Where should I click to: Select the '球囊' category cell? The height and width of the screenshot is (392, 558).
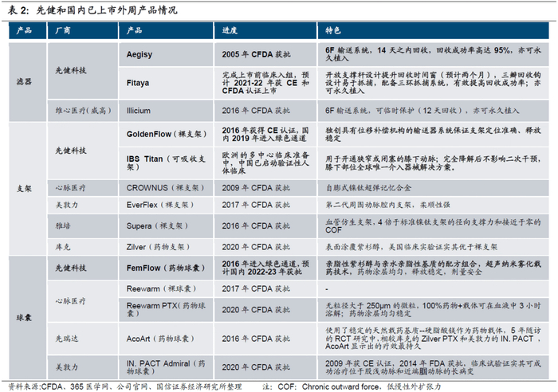tap(27, 317)
